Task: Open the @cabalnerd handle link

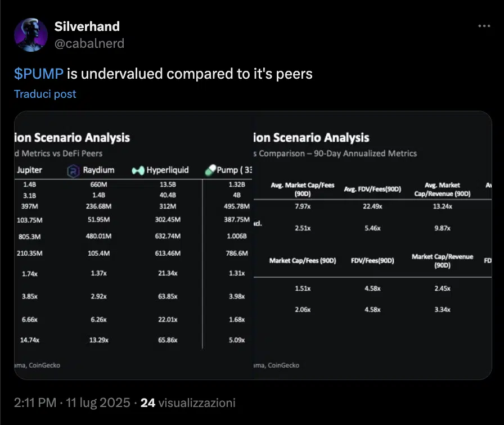Action: pyautogui.click(x=89, y=43)
